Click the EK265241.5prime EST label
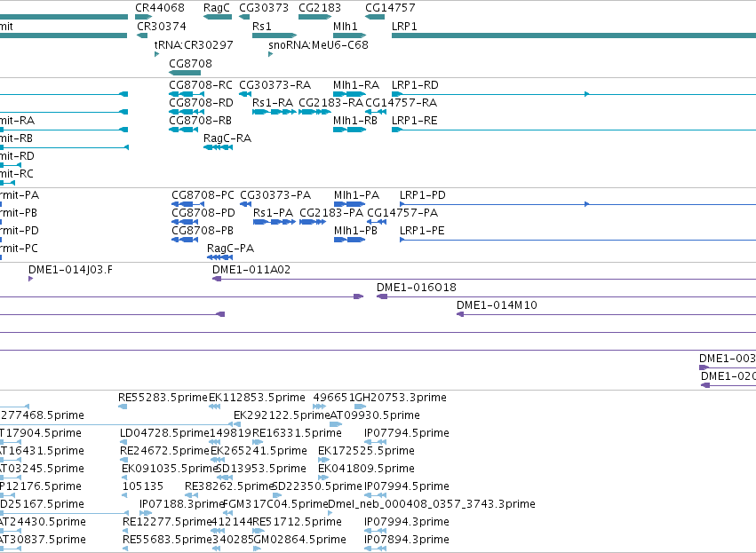This screenshot has height=553, width=756. coord(259,451)
